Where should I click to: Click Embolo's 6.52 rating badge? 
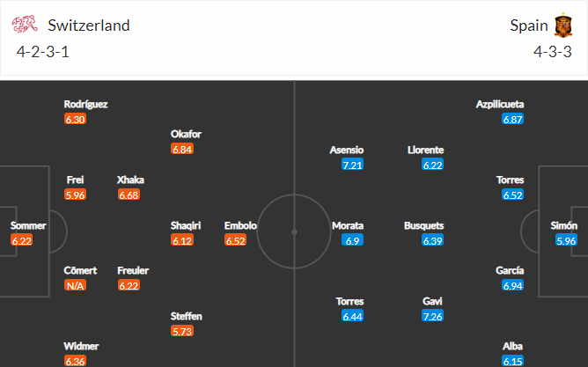(x=235, y=240)
